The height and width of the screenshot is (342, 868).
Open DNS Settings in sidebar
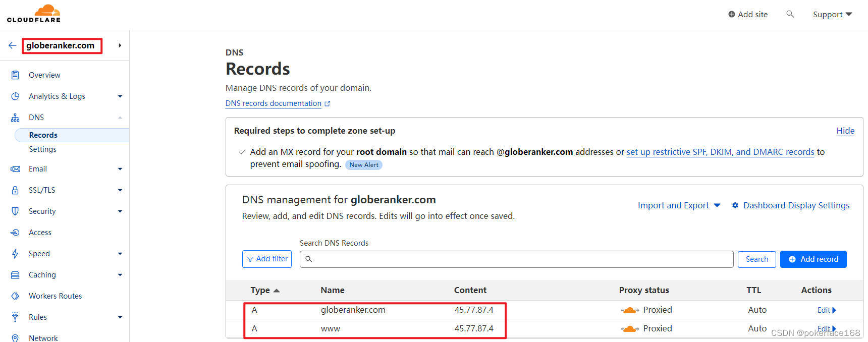[43, 149]
